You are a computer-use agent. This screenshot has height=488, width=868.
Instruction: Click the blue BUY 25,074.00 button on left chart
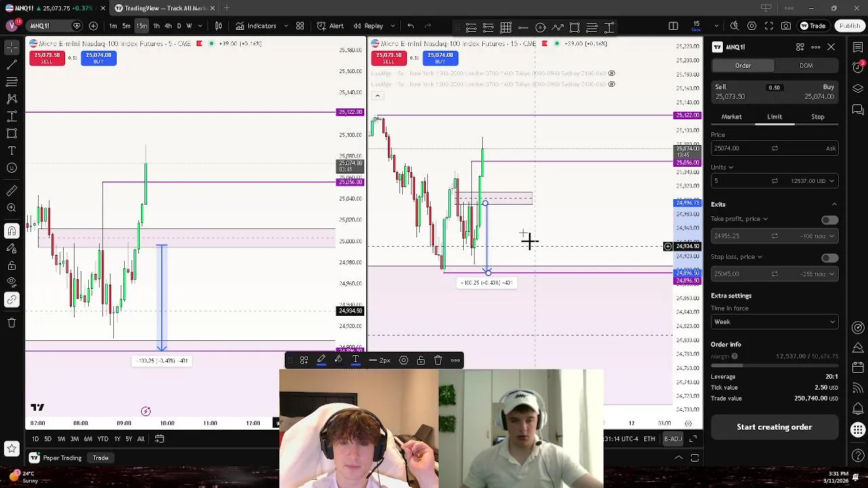(98, 58)
